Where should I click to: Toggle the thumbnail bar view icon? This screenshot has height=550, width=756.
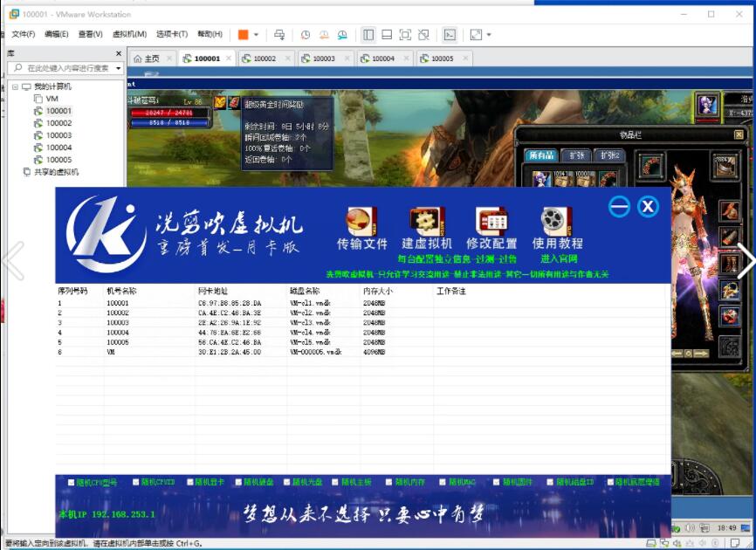click(387, 35)
